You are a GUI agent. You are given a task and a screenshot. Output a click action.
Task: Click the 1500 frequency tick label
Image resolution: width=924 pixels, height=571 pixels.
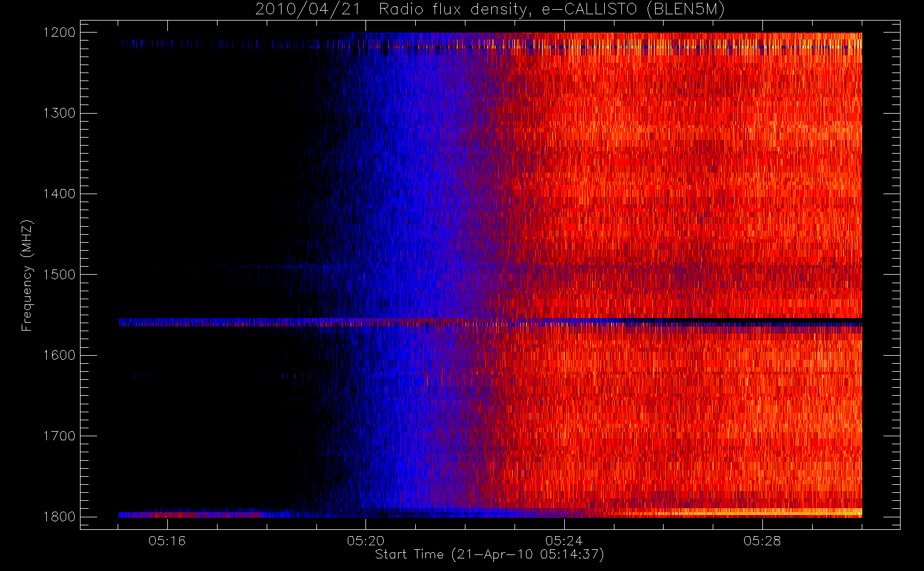pyautogui.click(x=59, y=275)
